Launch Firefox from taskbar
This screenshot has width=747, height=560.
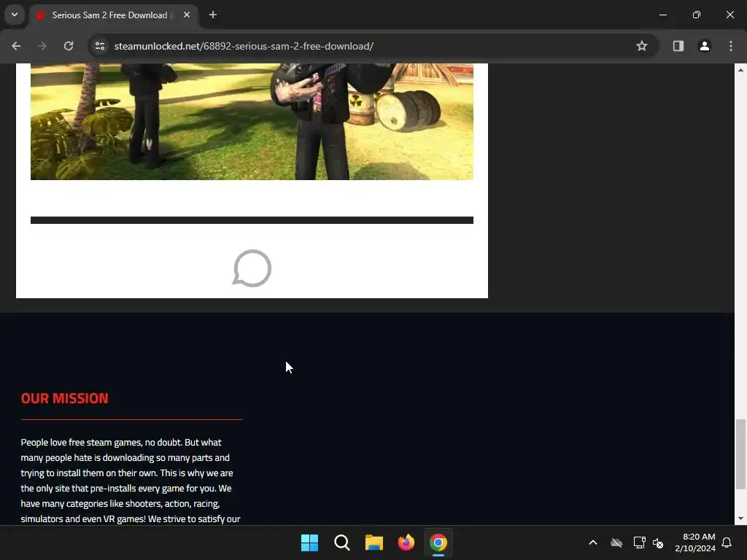coord(406,542)
